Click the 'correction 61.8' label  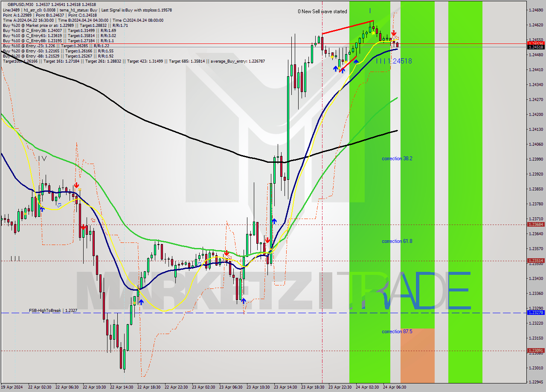click(397, 241)
